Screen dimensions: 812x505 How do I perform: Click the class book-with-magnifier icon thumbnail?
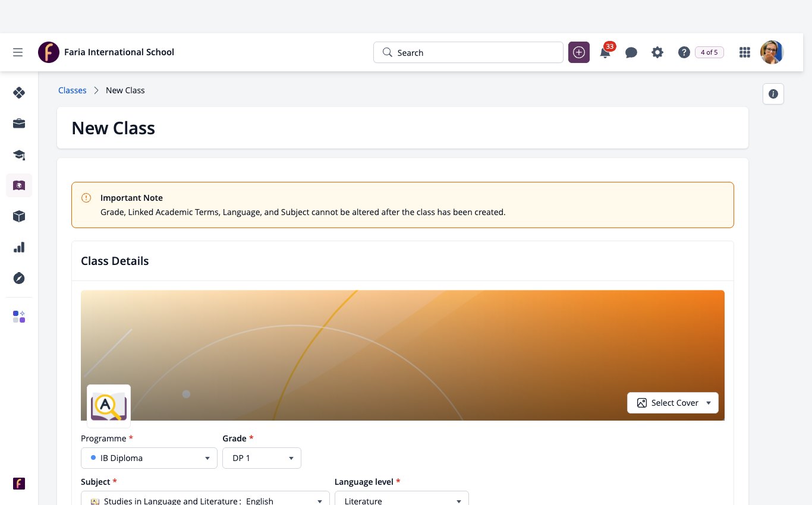[x=109, y=406]
